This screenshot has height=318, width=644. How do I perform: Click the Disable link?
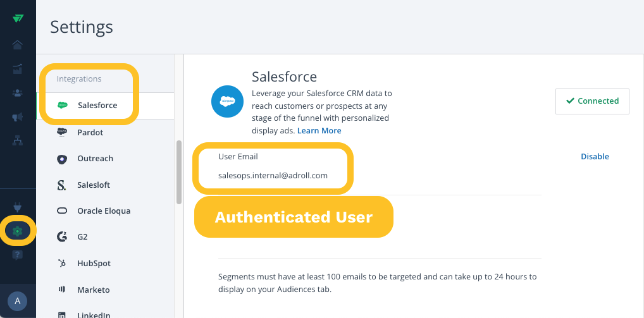pyautogui.click(x=595, y=156)
